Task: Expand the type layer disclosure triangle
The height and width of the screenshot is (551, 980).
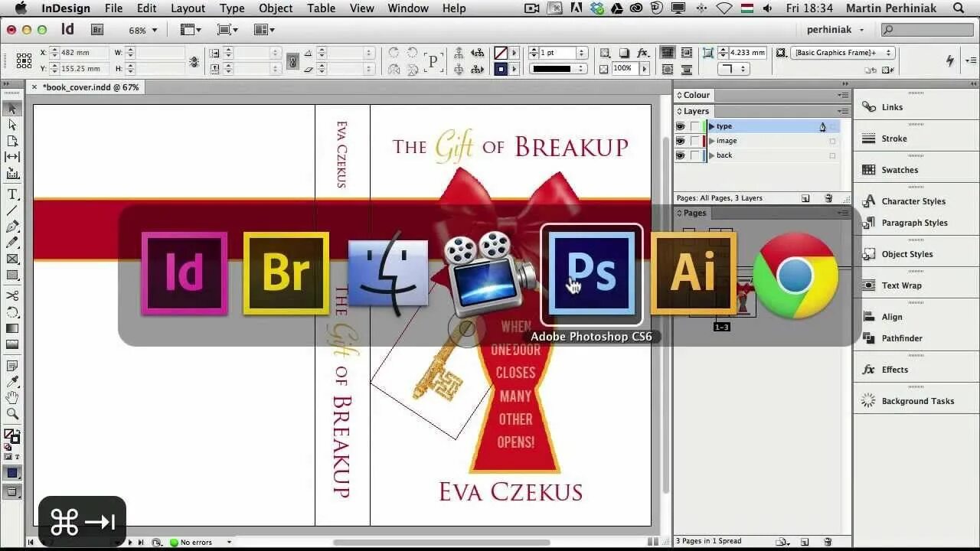Action: (x=711, y=126)
